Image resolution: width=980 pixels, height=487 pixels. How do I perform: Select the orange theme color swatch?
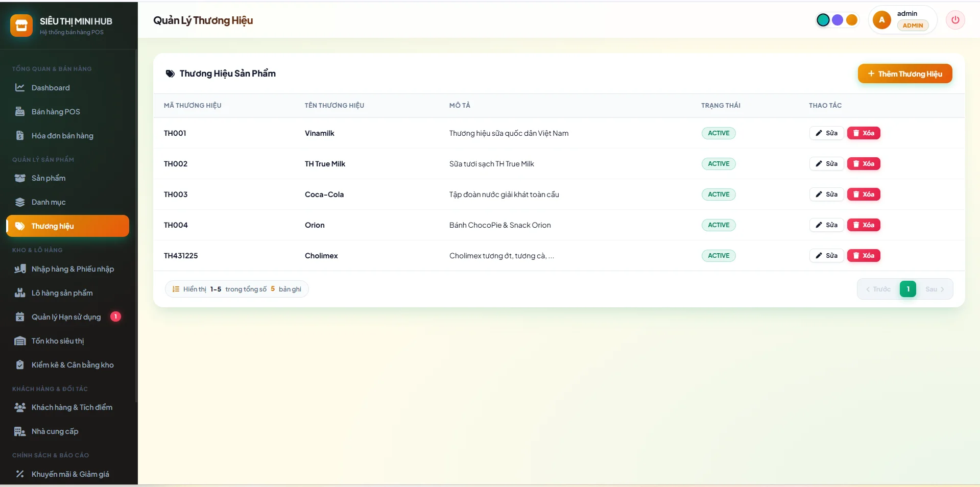[x=852, y=20]
